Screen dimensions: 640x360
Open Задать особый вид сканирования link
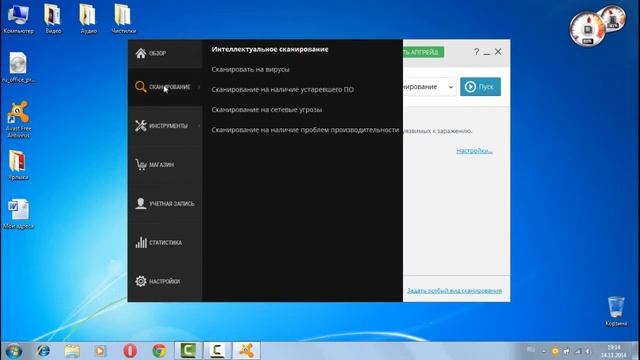coord(454,291)
